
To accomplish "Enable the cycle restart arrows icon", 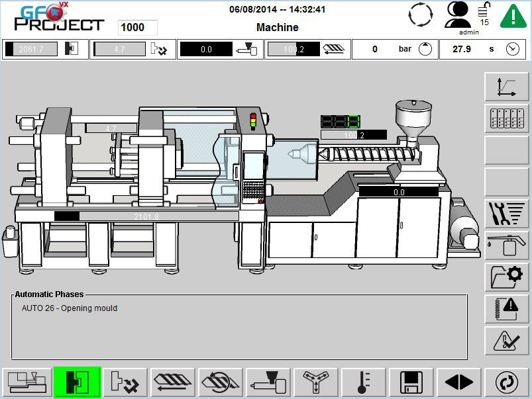I will pos(507,382).
